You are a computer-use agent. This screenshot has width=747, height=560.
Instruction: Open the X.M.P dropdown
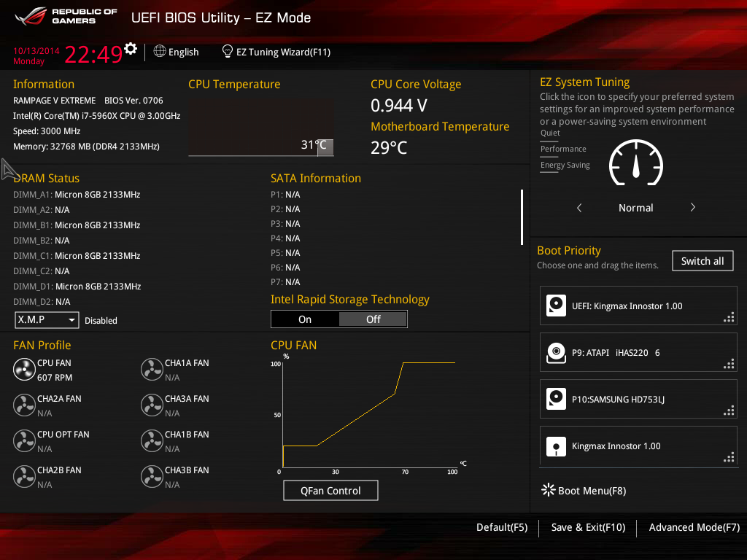[47, 320]
